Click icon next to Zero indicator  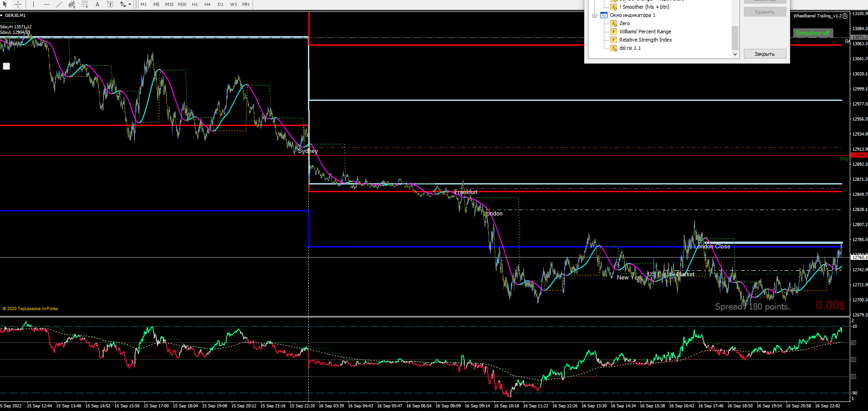click(614, 23)
